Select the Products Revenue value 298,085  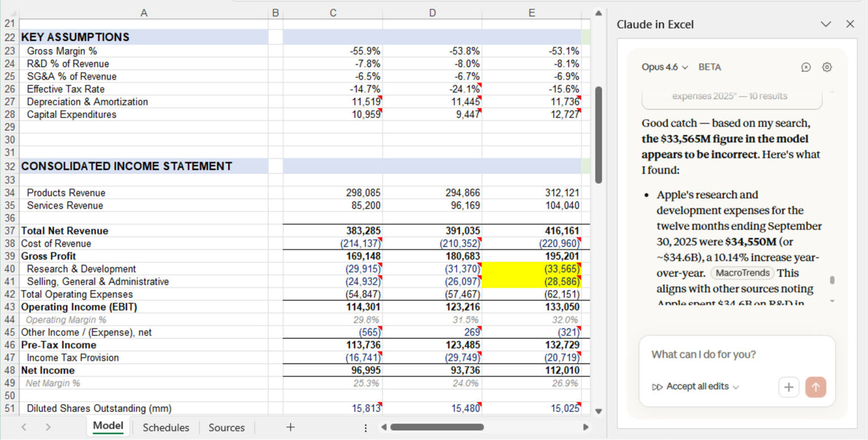click(333, 193)
